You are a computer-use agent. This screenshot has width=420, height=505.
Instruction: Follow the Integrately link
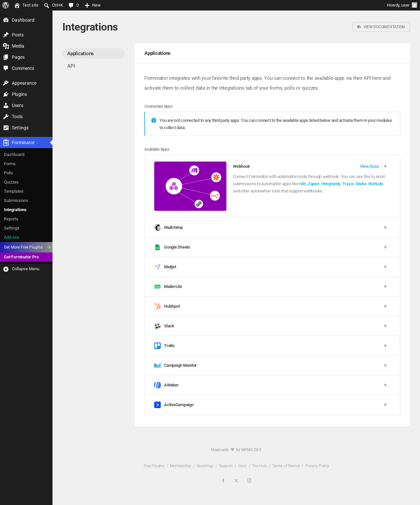[x=331, y=184]
